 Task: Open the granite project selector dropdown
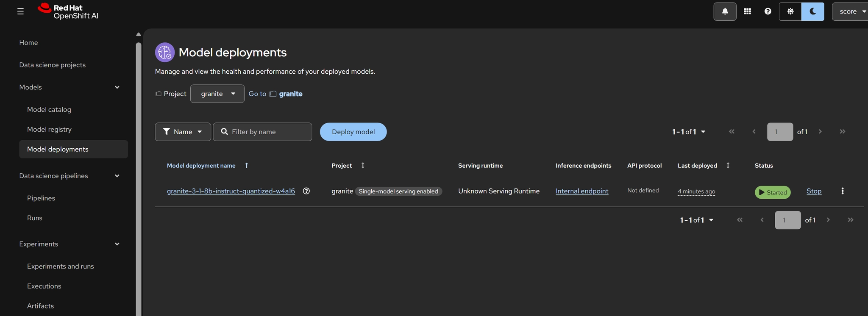click(x=217, y=94)
